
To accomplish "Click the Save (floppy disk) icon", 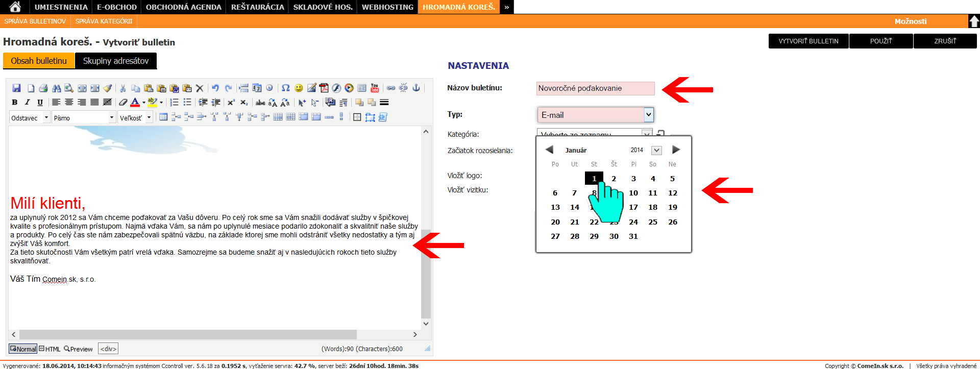I will [x=16, y=88].
